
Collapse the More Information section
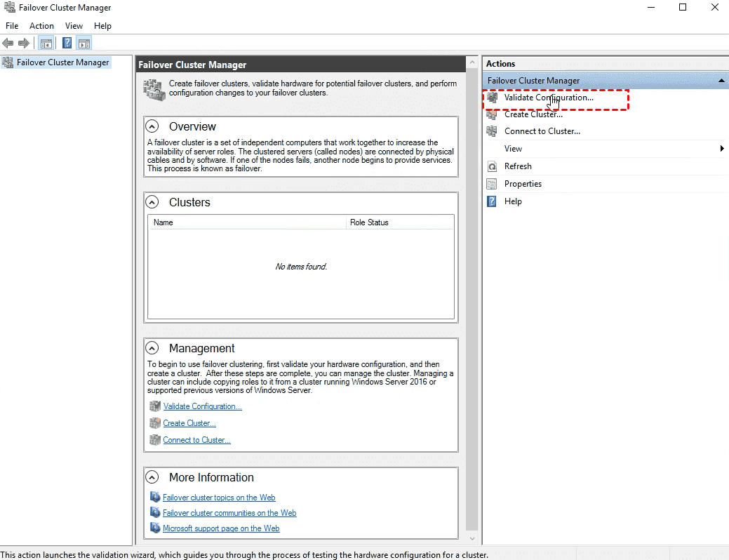[x=152, y=477]
